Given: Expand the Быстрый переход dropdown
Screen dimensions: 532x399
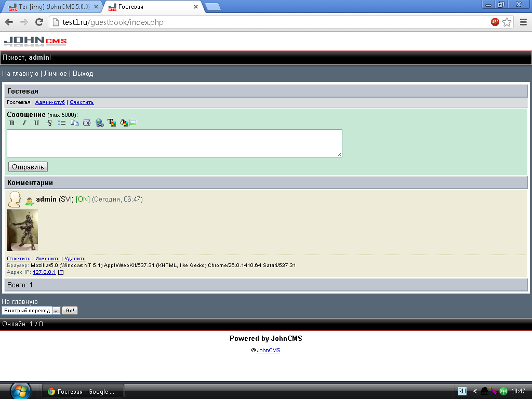Looking at the screenshot, I should [x=56, y=311].
